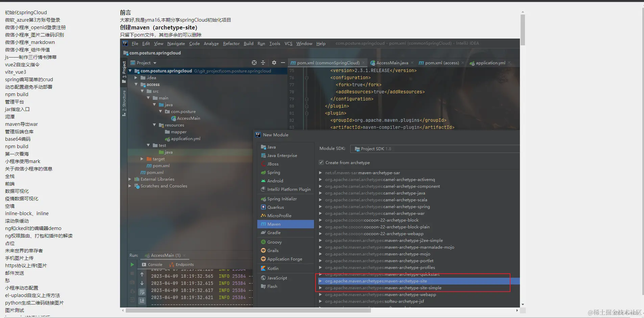The height and width of the screenshot is (318, 644).
Task: Click the locate/scroll-from-source target icon in Project panel
Action: click(254, 63)
